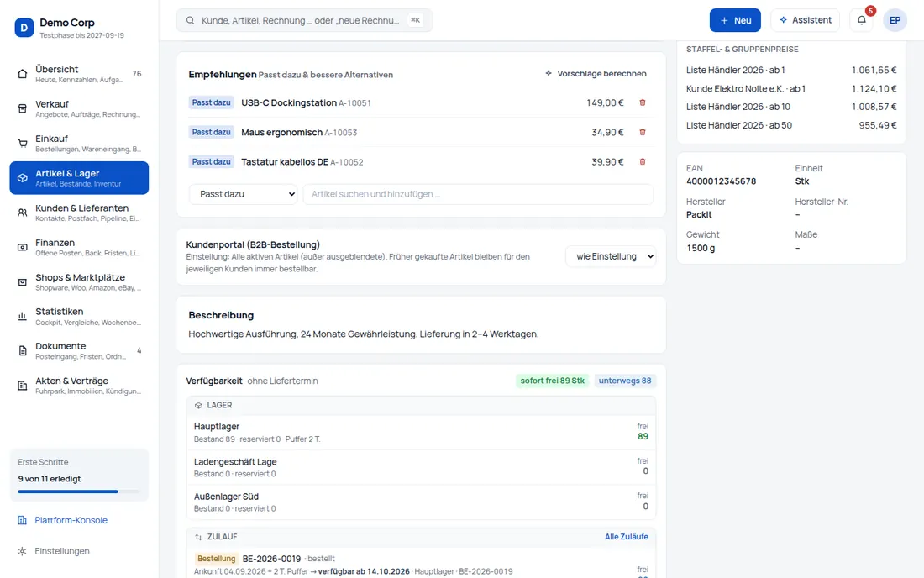Click the search magnifier icon
924x578 pixels.
(x=191, y=20)
